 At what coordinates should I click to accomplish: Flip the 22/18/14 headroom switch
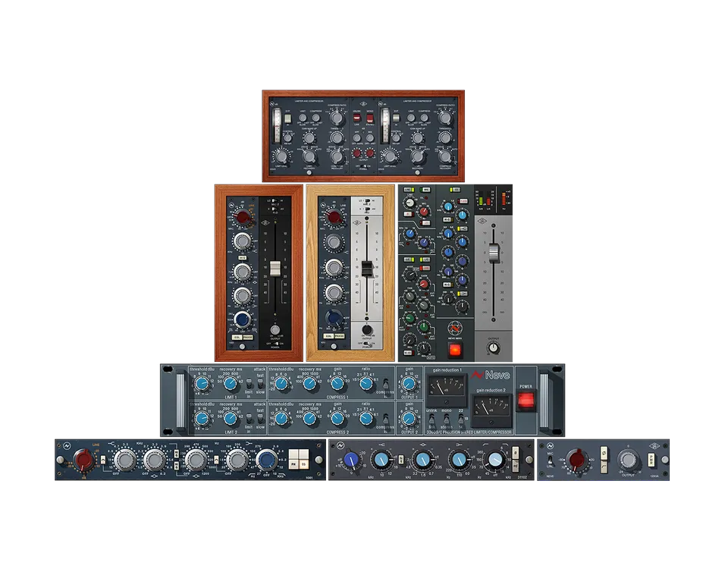[460, 420]
